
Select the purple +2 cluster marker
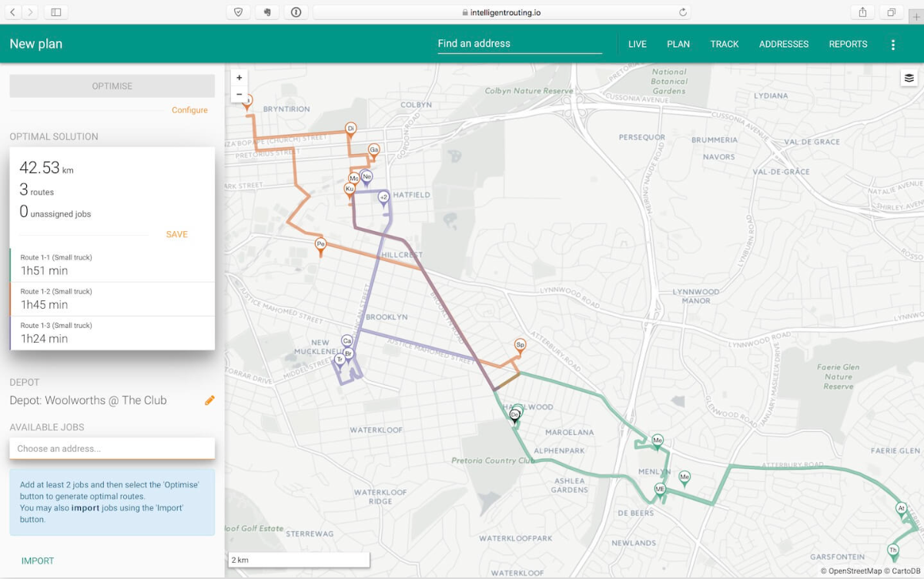point(383,198)
